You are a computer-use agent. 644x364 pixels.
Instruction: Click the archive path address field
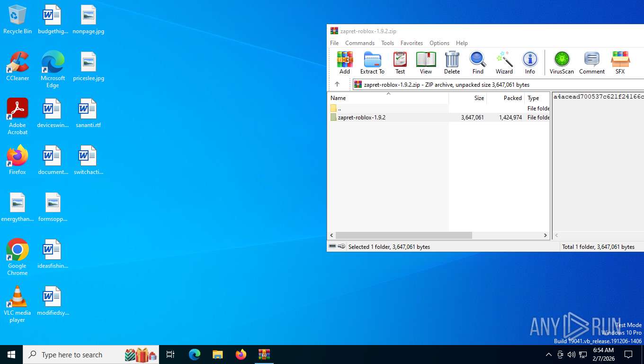click(498, 84)
